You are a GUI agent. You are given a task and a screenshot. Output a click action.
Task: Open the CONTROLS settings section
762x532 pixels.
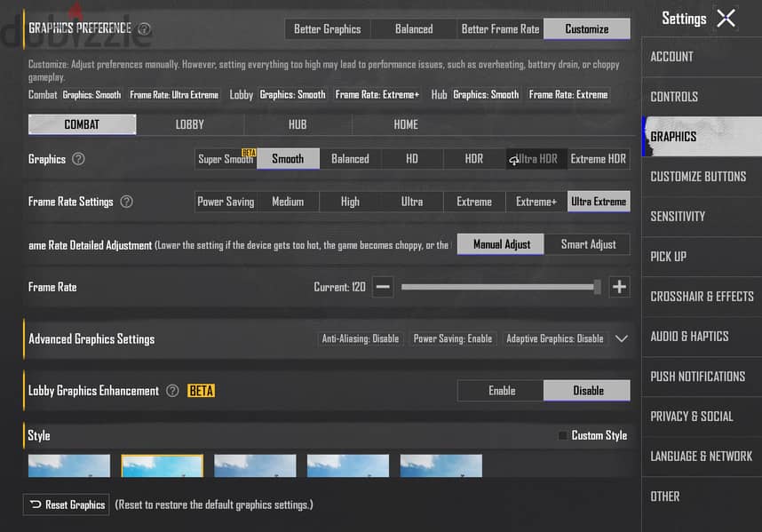tap(702, 97)
